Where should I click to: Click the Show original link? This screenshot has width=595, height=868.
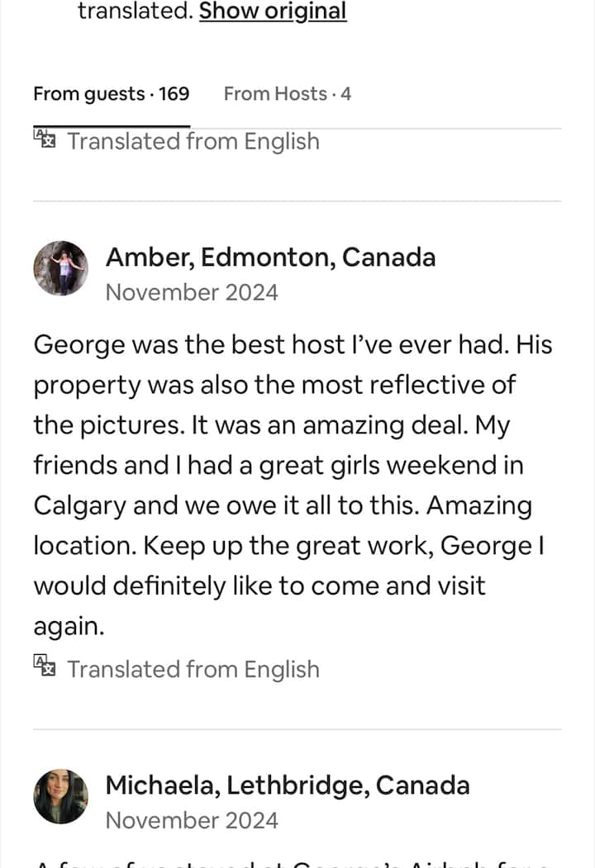coord(273,12)
